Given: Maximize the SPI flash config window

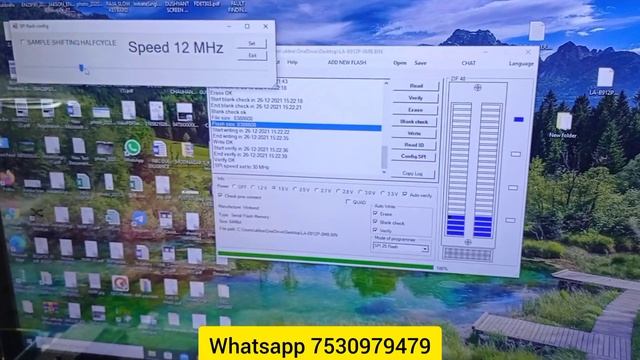Looking at the screenshot, I should point(247,26).
